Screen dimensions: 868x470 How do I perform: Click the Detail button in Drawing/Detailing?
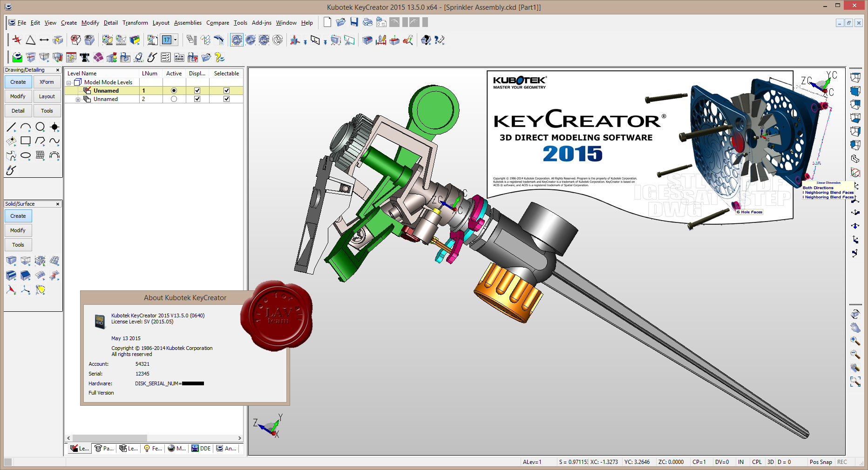pos(18,111)
